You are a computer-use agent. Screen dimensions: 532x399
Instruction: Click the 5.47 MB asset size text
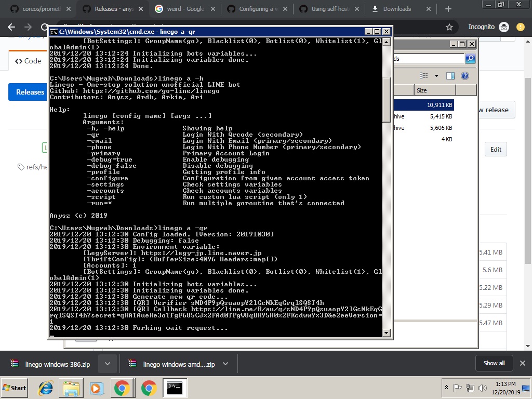(491, 323)
